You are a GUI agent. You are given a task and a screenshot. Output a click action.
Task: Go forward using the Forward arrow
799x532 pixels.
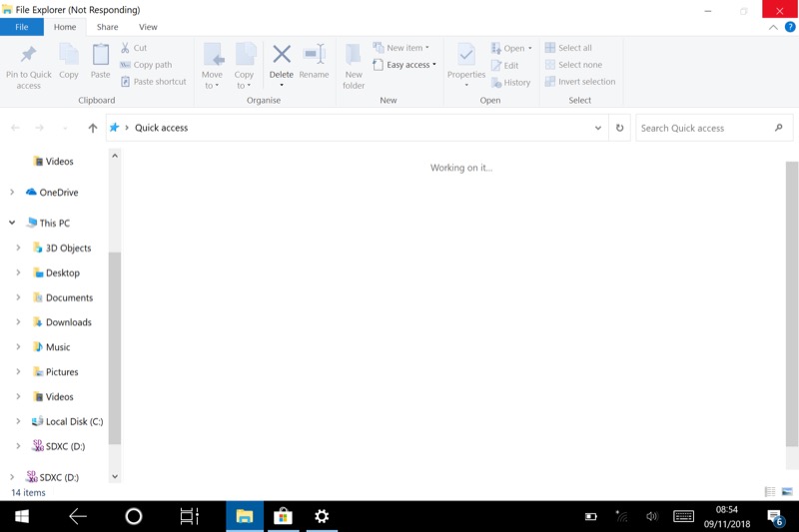pyautogui.click(x=39, y=128)
